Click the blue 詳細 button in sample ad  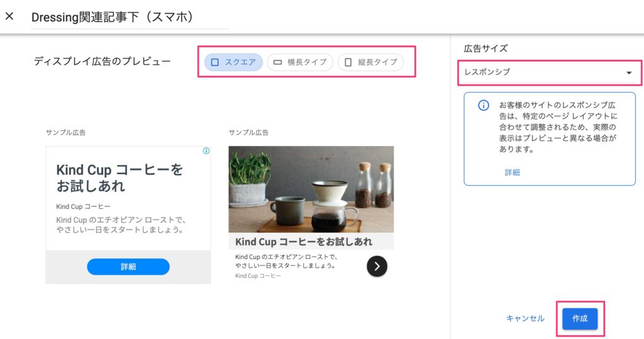pyautogui.click(x=128, y=267)
